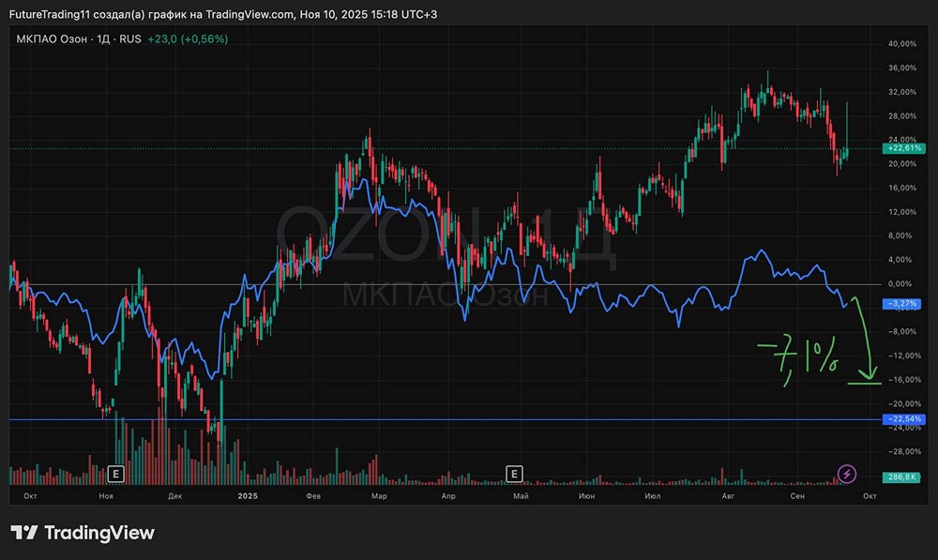Click the earnings E marker near May
The height and width of the screenshot is (560, 938).
tap(514, 473)
